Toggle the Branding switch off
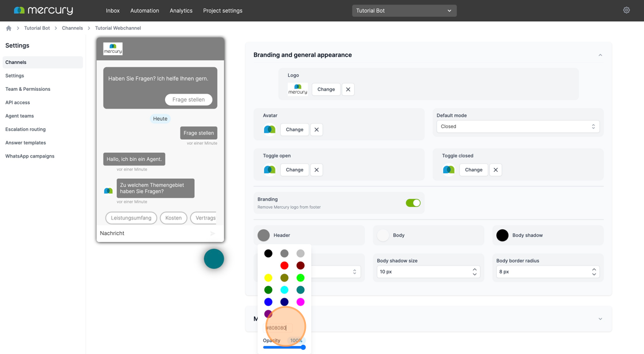Viewport: 644px width, 354px height. tap(413, 203)
